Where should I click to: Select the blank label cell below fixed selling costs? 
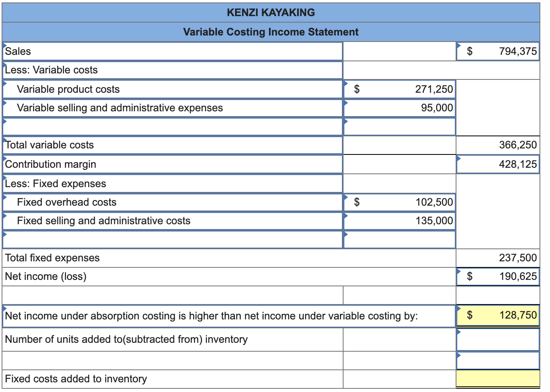pos(173,240)
